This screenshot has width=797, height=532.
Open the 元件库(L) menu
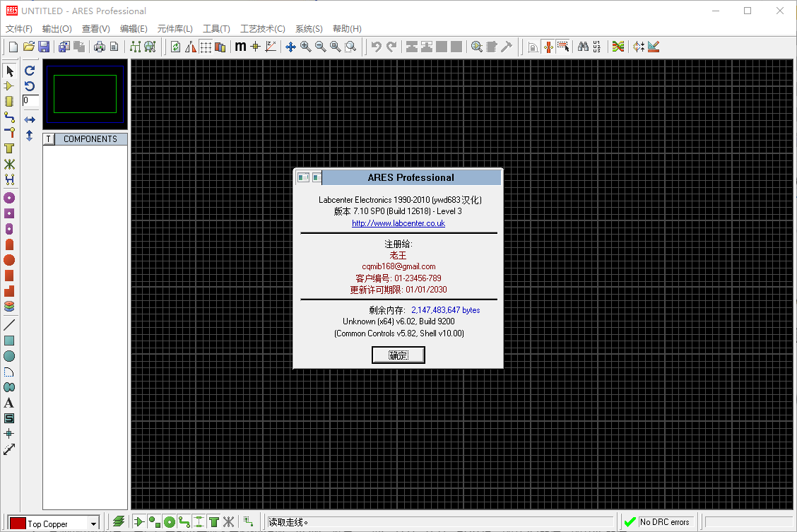pos(175,29)
